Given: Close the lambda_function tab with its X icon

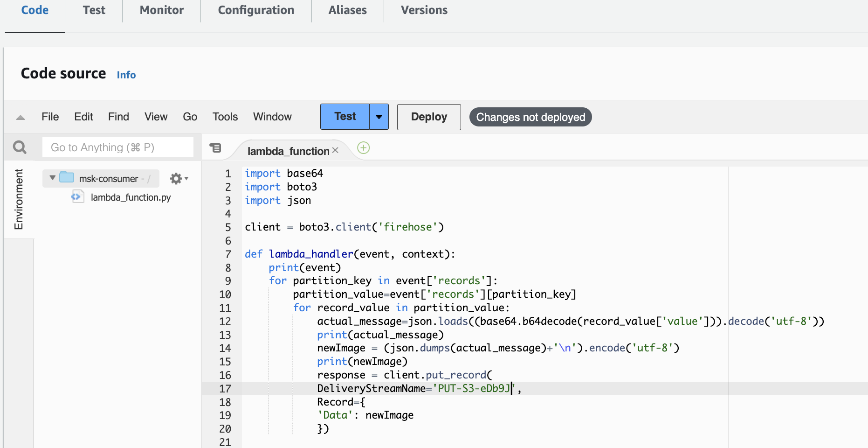Looking at the screenshot, I should tap(335, 151).
